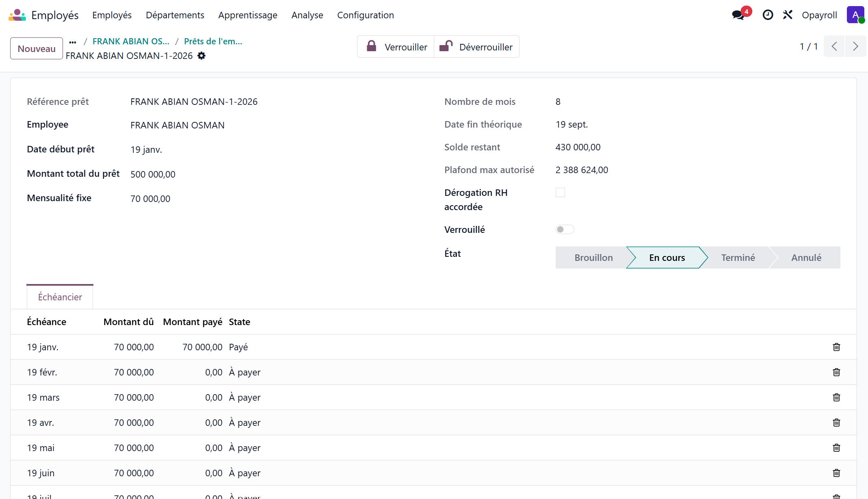Click the gear actions icon beside record name

click(201, 56)
